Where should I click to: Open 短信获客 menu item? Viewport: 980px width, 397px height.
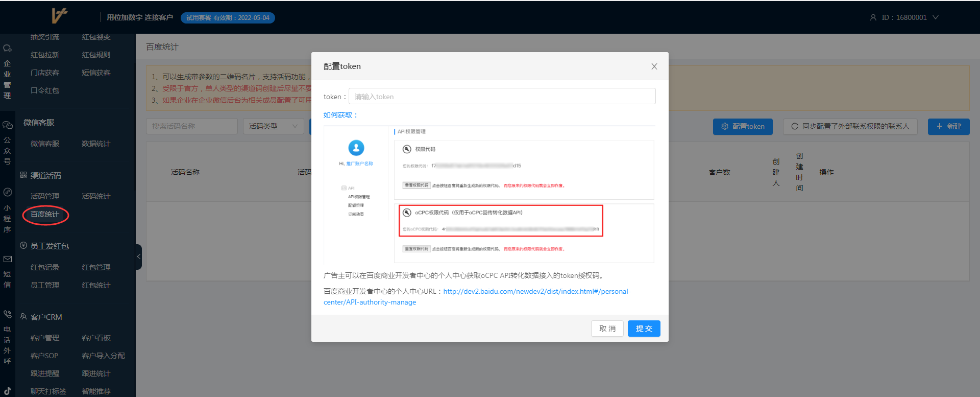(x=96, y=73)
